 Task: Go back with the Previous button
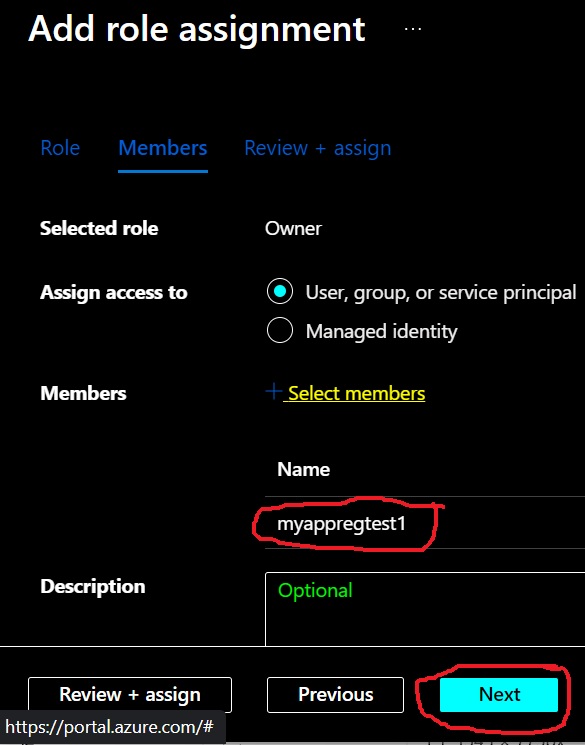coord(336,695)
